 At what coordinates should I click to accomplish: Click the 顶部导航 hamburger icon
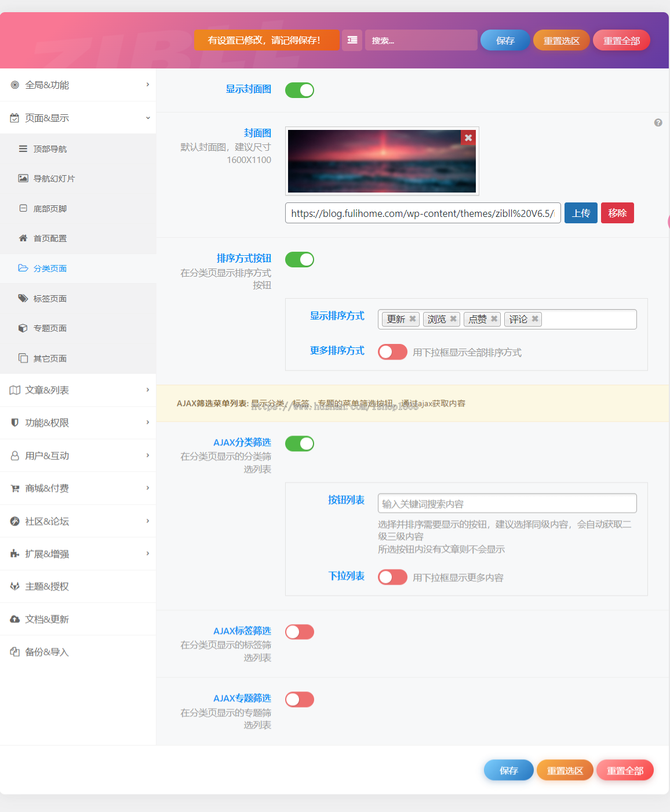coord(23,149)
